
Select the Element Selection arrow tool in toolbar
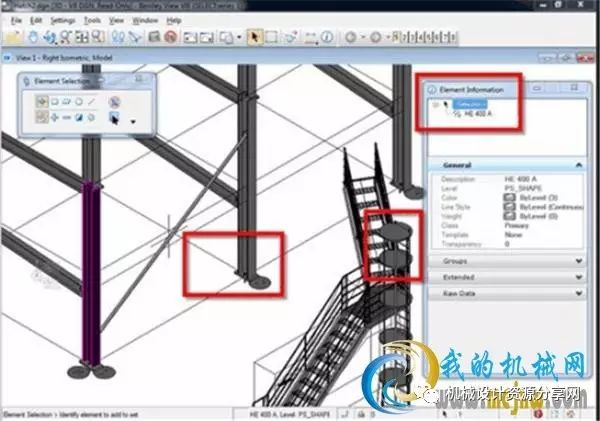[x=254, y=38]
